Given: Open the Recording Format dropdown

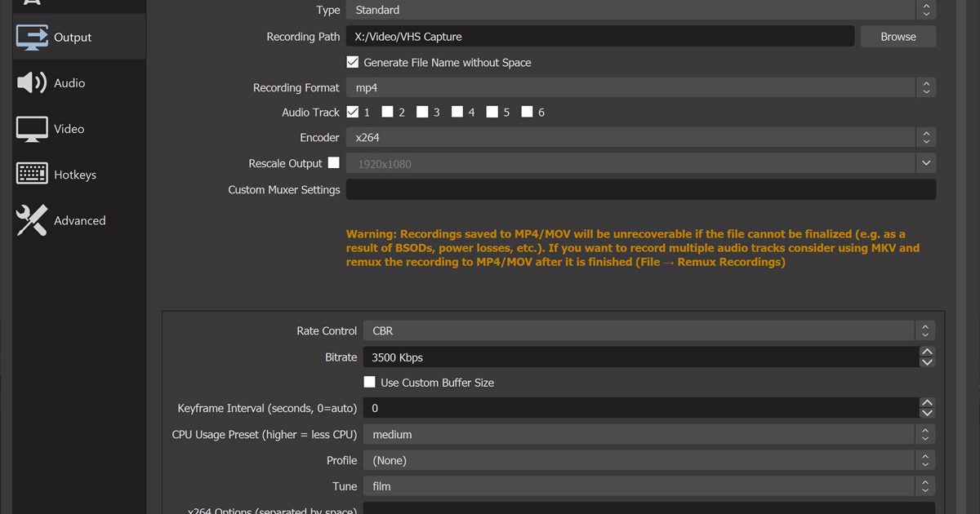Looking at the screenshot, I should pos(640,87).
